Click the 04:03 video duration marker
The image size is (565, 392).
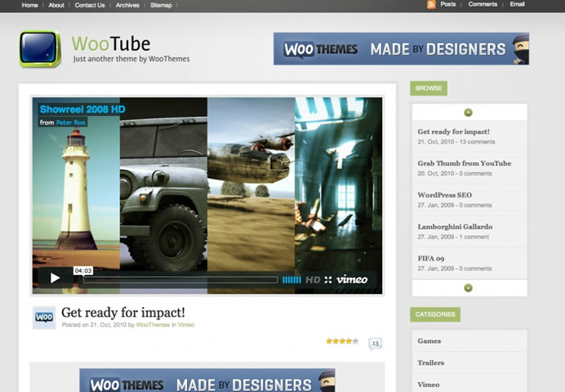point(83,270)
